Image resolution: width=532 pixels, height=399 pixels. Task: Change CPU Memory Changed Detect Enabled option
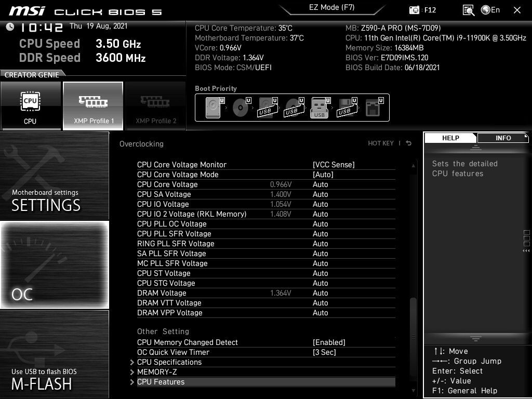tap(329, 342)
